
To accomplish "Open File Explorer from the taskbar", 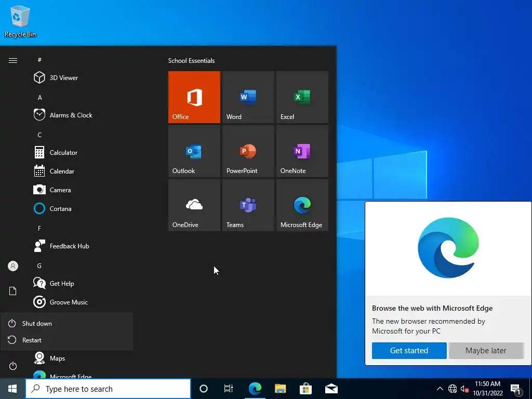I will click(x=280, y=389).
